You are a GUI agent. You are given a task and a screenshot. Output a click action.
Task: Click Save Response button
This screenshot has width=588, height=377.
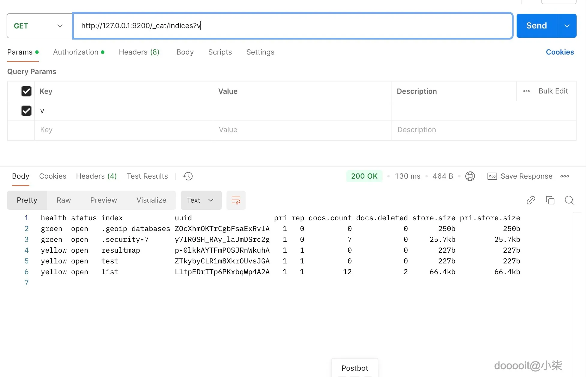(520, 176)
